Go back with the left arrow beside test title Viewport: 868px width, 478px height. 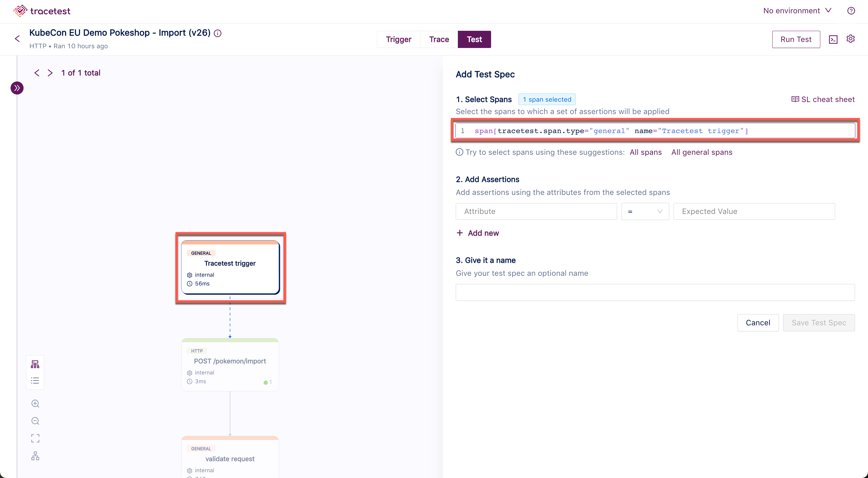18,39
